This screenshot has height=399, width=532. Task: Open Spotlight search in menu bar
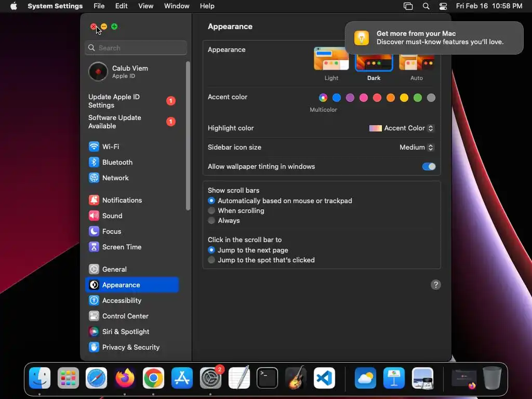426,6
